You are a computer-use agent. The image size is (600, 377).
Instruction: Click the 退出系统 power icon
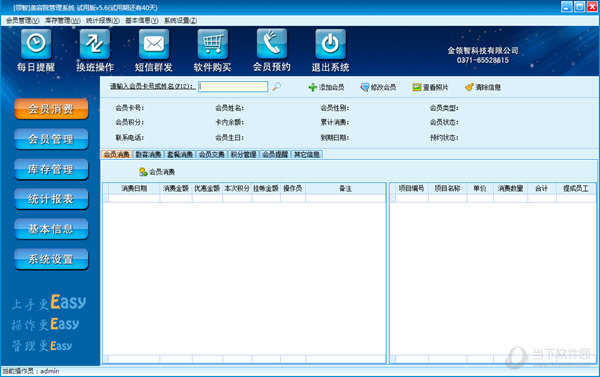[x=330, y=44]
